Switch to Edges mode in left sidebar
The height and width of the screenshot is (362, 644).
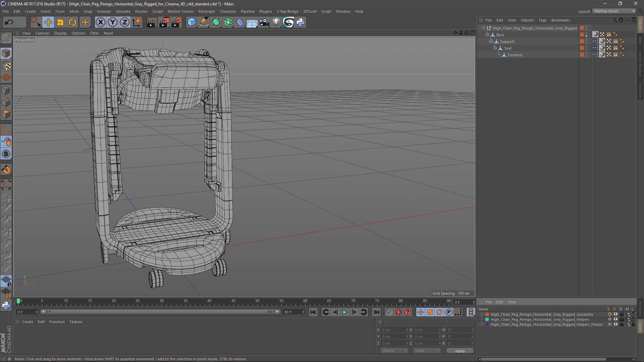(x=6, y=102)
